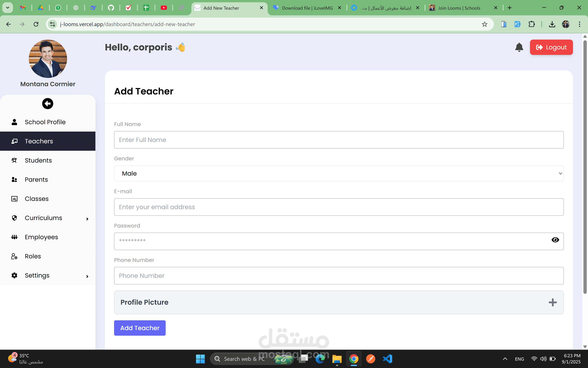Open notifications bell icon
The height and width of the screenshot is (368, 588).
(x=519, y=47)
